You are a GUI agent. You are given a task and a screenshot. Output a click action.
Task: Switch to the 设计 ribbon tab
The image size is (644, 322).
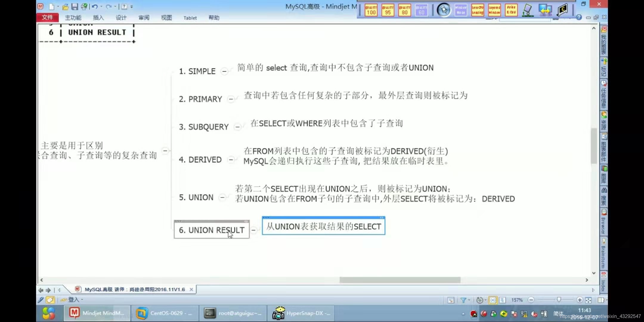(121, 18)
